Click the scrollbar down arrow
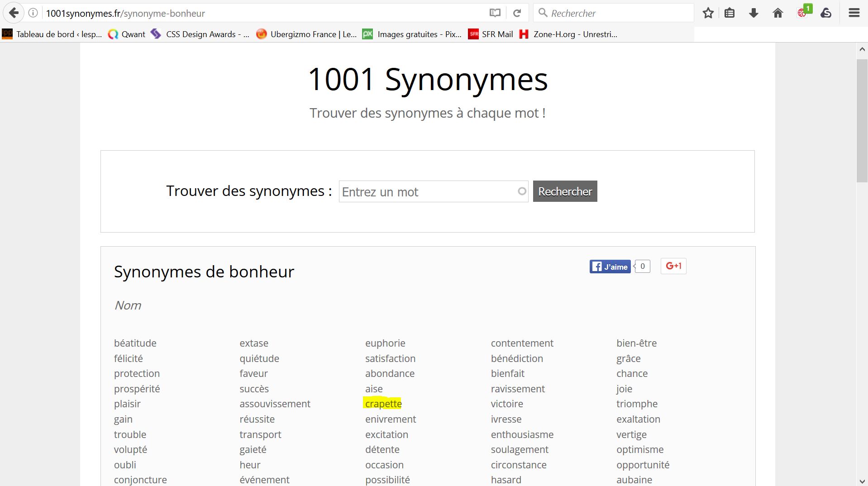Image resolution: width=868 pixels, height=486 pixels. (862, 481)
